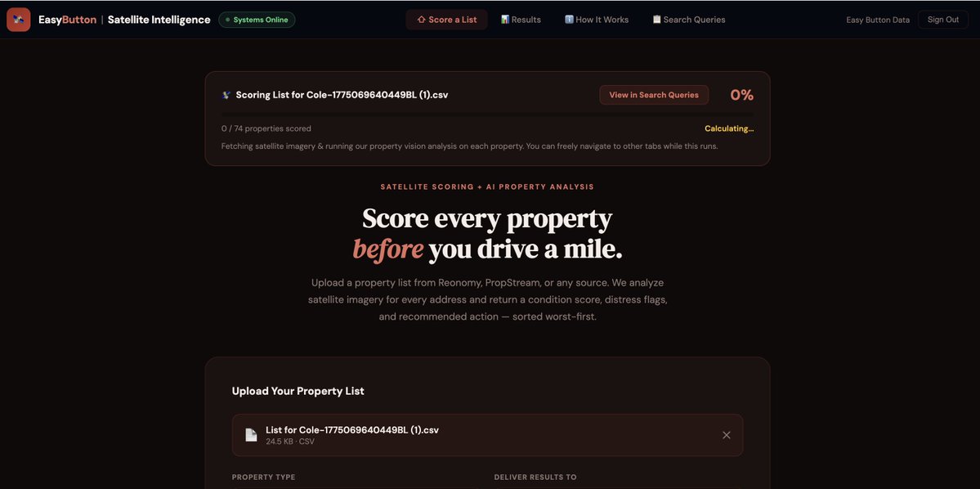Click the Sign Out button
The image size is (980, 489).
click(942, 20)
